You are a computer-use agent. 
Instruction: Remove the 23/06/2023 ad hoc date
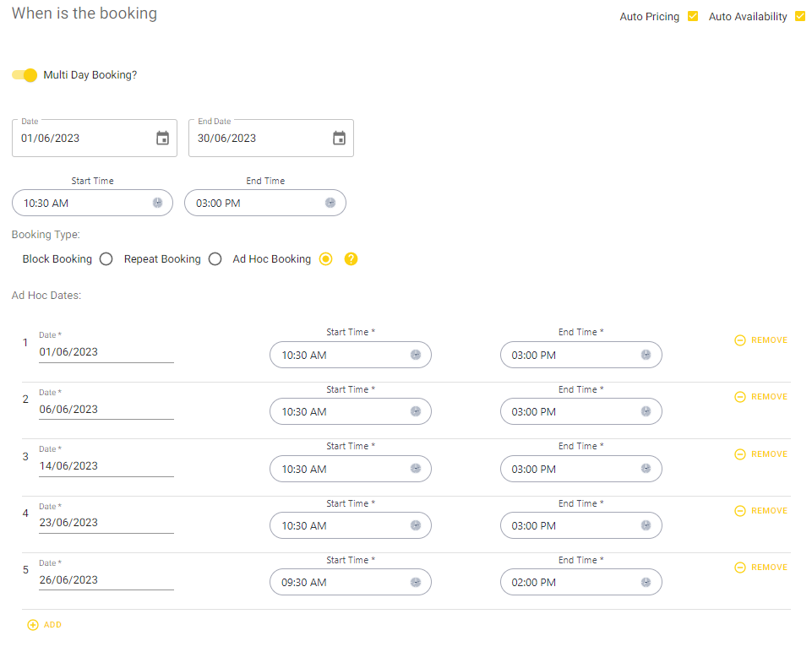click(x=760, y=511)
